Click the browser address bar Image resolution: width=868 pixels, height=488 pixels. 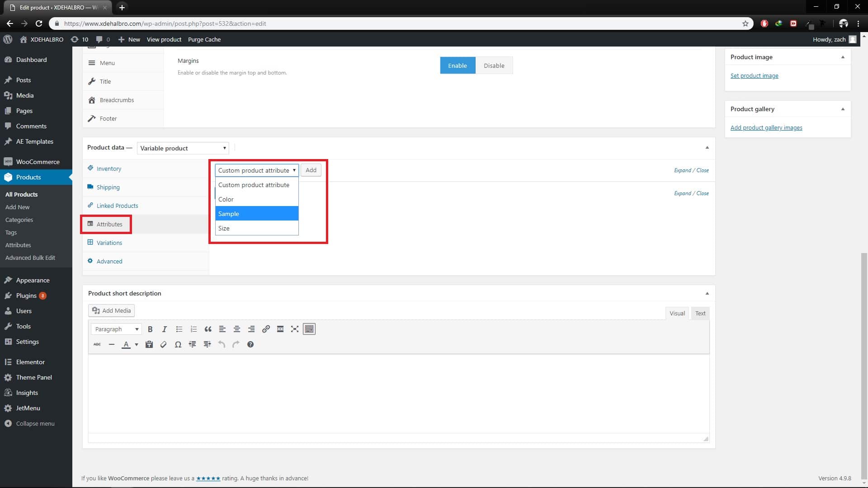[x=401, y=23]
